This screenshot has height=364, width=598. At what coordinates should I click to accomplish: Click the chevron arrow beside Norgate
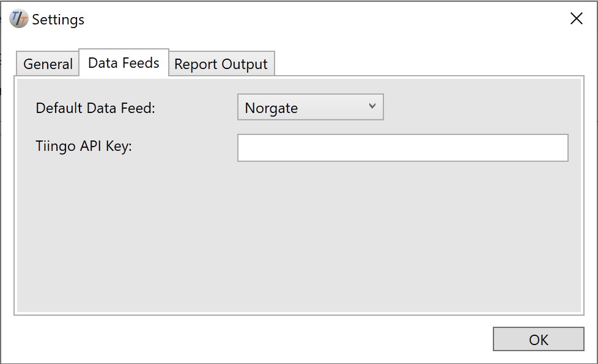click(372, 106)
